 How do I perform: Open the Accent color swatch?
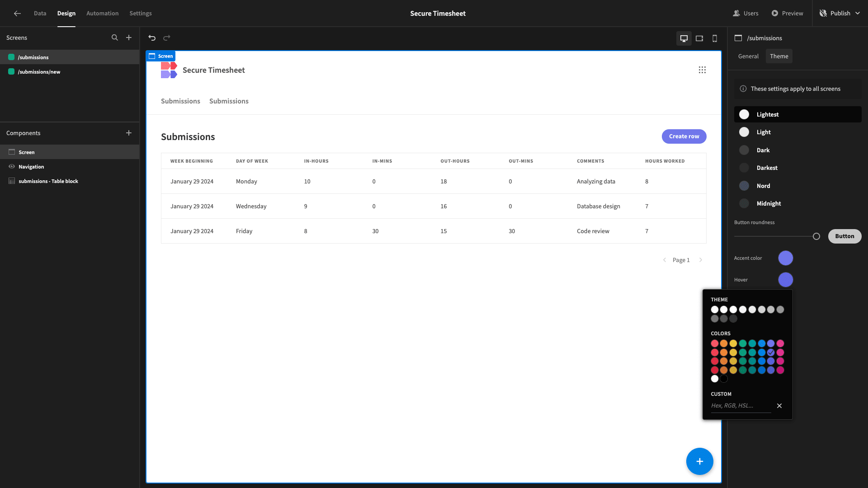(x=786, y=258)
